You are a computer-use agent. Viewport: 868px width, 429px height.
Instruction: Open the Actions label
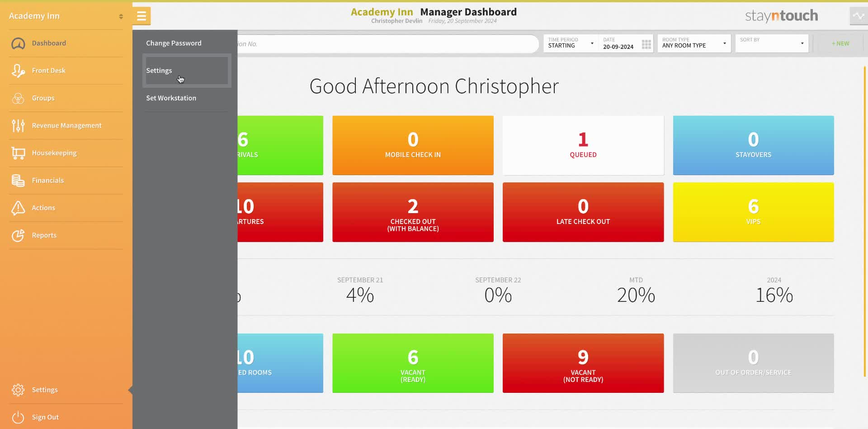pos(43,208)
